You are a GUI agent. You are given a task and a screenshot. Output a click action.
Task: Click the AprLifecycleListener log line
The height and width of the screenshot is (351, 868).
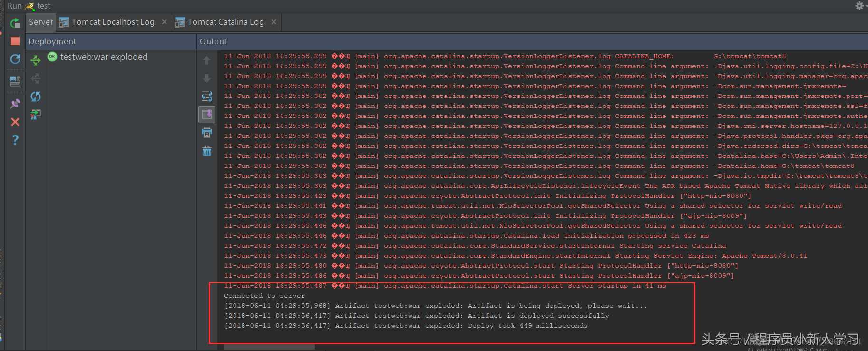click(x=546, y=186)
